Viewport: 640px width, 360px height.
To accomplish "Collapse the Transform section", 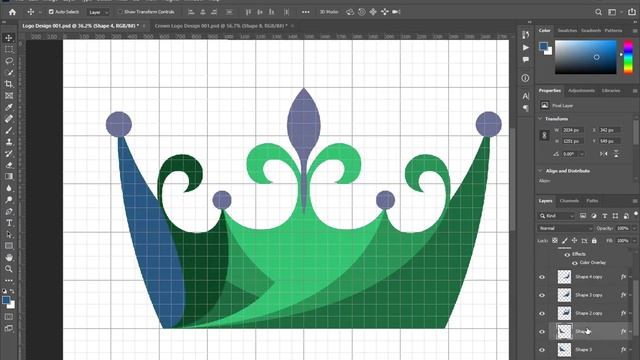I will click(x=540, y=119).
